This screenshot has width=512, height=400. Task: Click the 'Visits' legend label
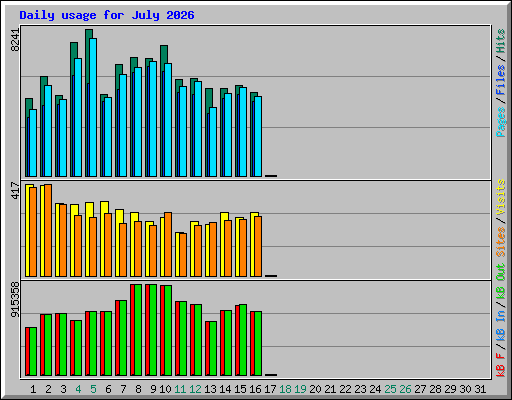501,198
